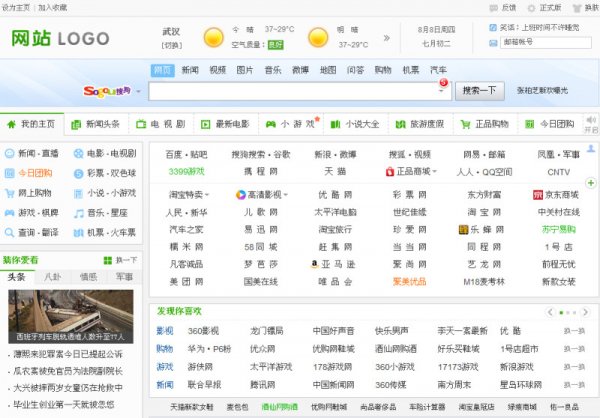
Task: Go to previous 发现你喜欢 page arrow
Action: pyautogui.click(x=550, y=312)
